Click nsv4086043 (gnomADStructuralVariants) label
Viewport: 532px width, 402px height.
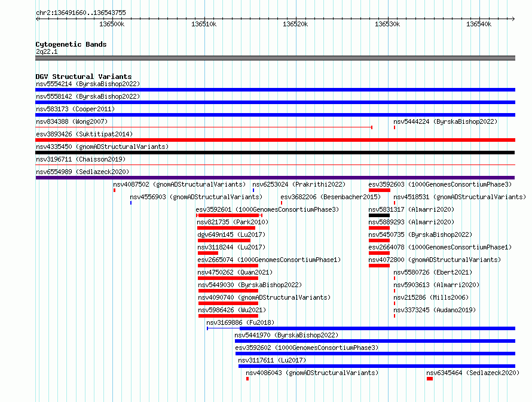point(312,373)
